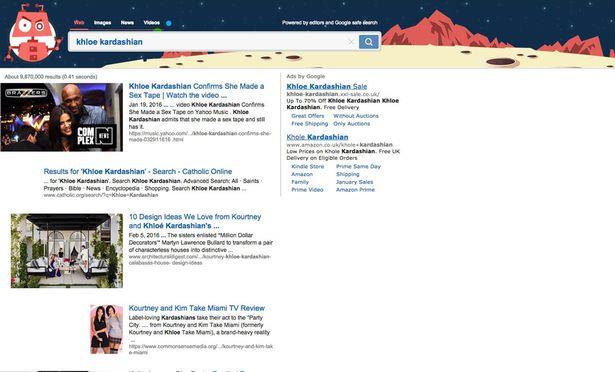Open the Kindle Store ad sublink
This screenshot has height=372, width=615.
click(x=308, y=166)
